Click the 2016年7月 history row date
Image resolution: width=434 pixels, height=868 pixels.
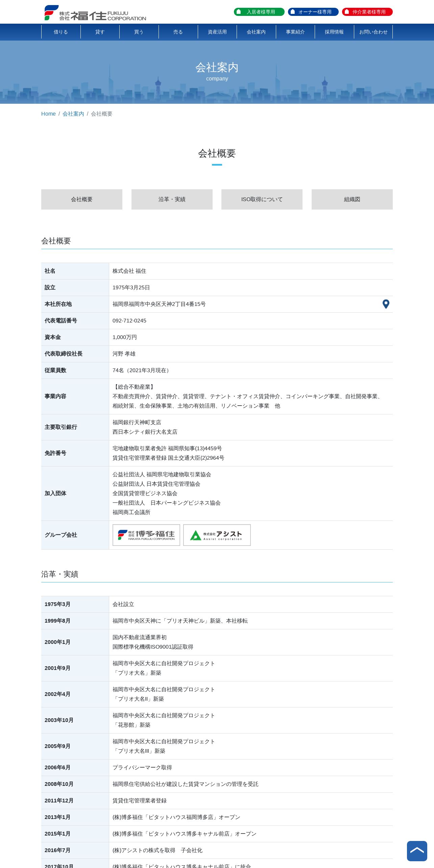(x=57, y=850)
